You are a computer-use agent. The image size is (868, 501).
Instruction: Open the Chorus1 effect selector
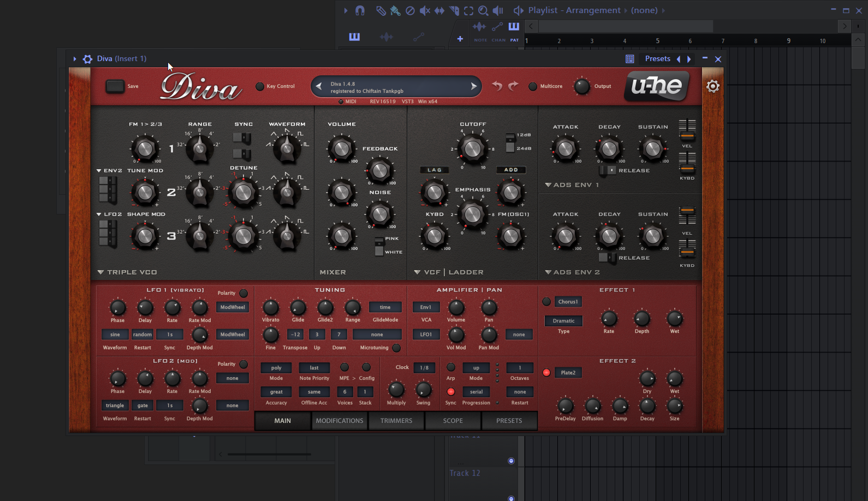[568, 302]
